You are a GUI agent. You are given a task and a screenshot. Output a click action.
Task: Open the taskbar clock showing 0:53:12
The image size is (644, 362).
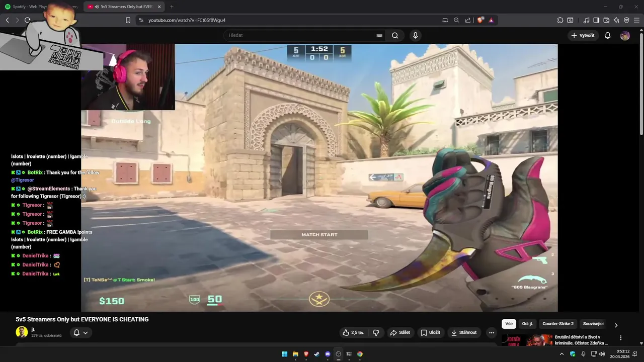click(620, 354)
